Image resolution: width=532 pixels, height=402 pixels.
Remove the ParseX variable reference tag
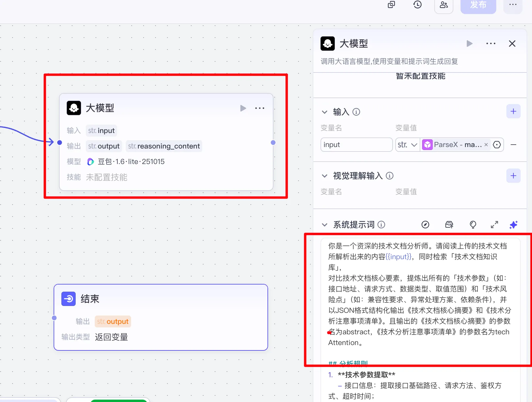coord(486,145)
